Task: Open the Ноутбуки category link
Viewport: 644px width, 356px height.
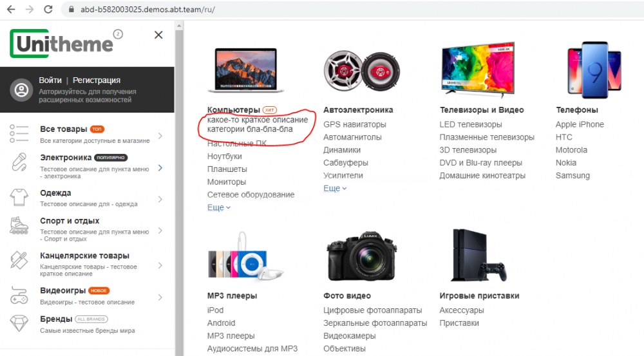Action: click(x=225, y=156)
